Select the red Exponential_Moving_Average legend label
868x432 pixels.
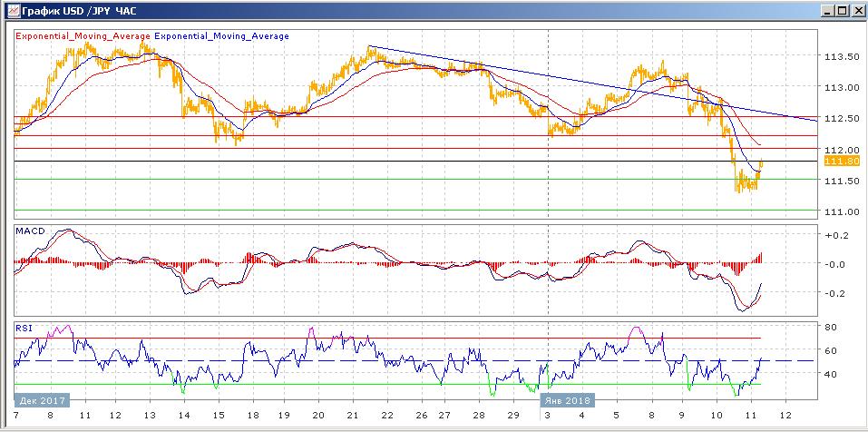[x=83, y=36]
